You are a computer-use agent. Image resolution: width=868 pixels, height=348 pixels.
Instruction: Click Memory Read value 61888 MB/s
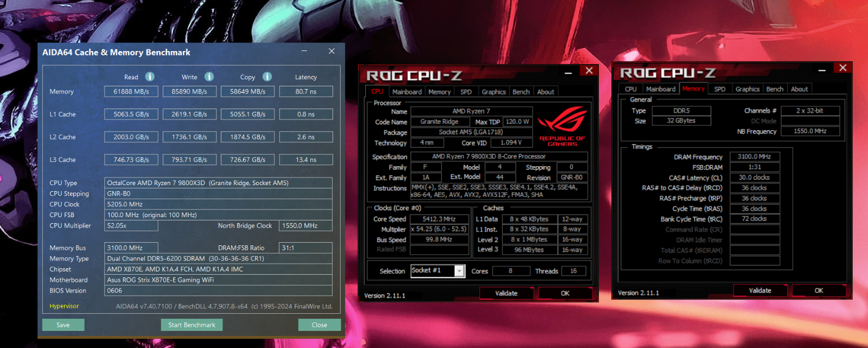click(x=131, y=92)
